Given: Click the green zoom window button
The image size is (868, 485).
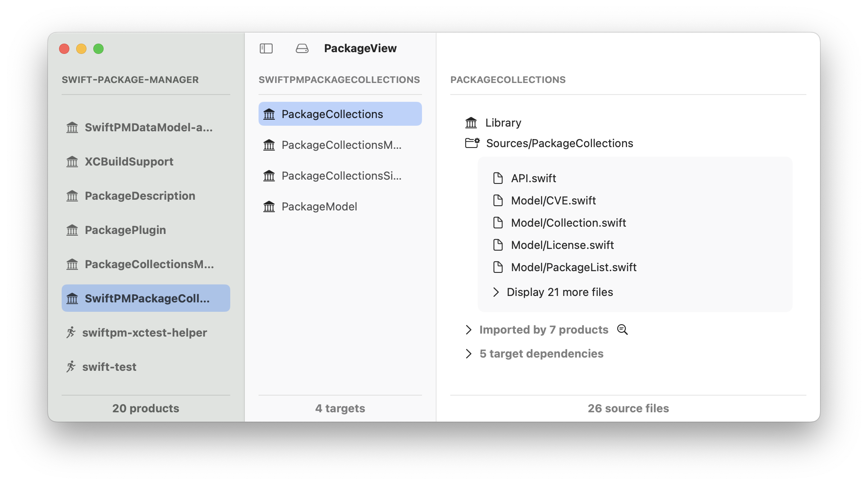Looking at the screenshot, I should click(x=98, y=49).
